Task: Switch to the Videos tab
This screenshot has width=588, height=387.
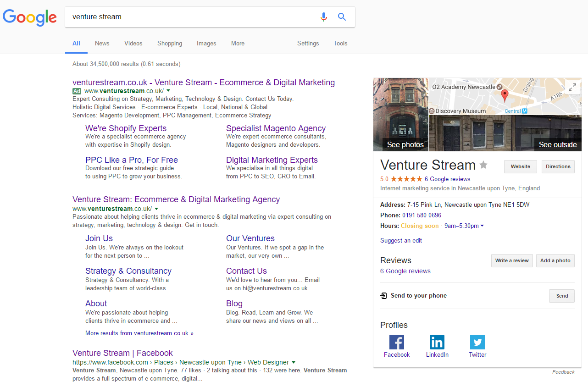Action: [x=133, y=43]
